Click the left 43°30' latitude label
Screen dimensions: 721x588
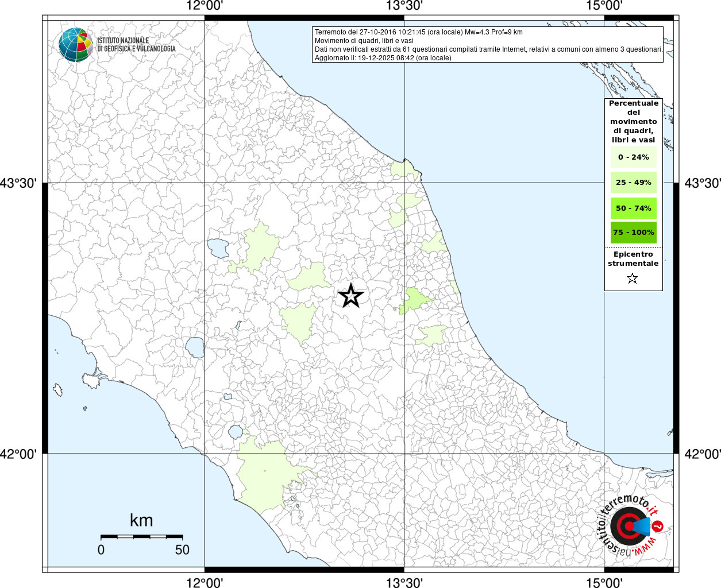pos(19,183)
